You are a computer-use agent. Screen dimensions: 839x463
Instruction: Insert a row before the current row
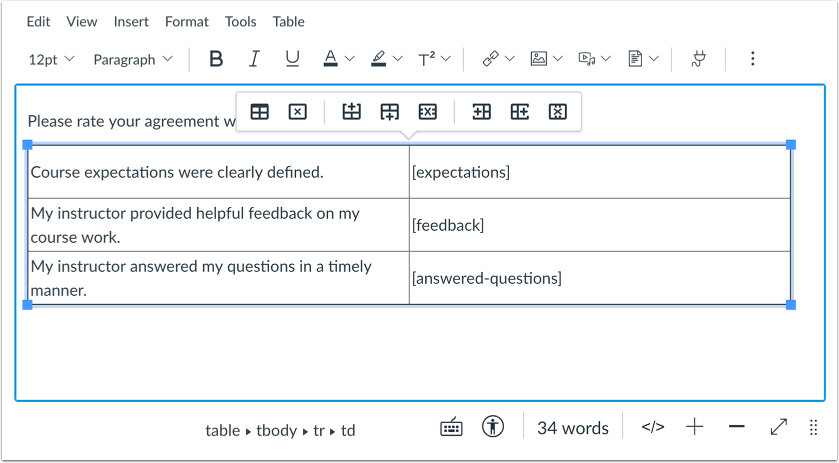click(x=352, y=112)
